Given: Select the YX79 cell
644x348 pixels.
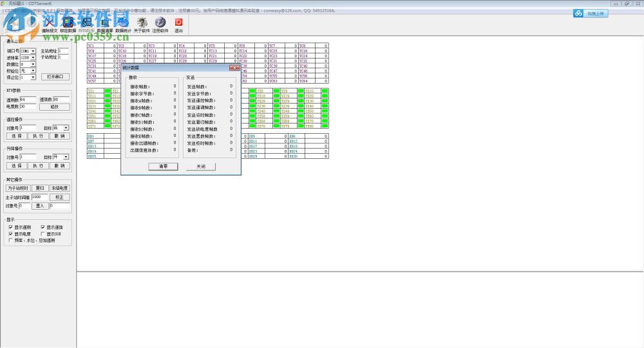Looking at the screenshot, I should [x=289, y=126].
